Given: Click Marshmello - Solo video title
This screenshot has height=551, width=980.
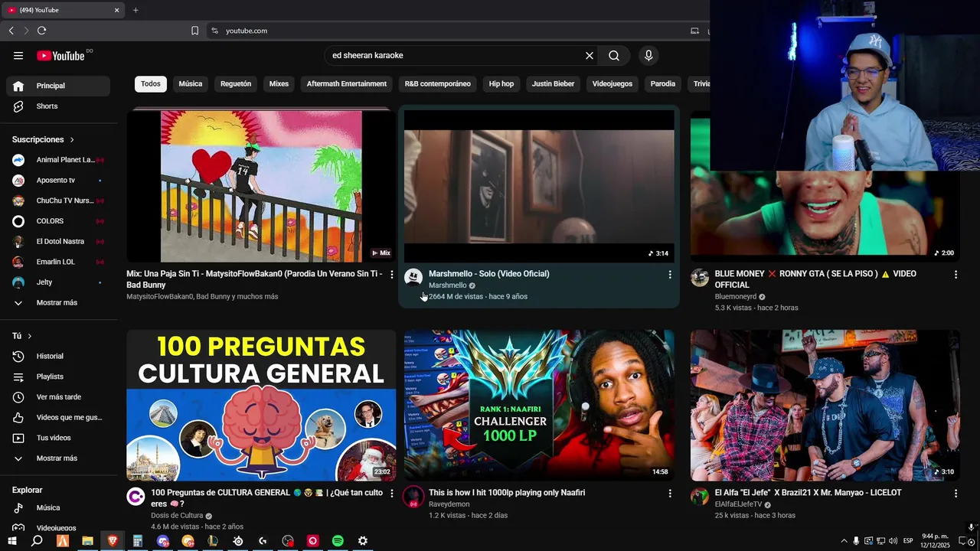Looking at the screenshot, I should (x=488, y=274).
